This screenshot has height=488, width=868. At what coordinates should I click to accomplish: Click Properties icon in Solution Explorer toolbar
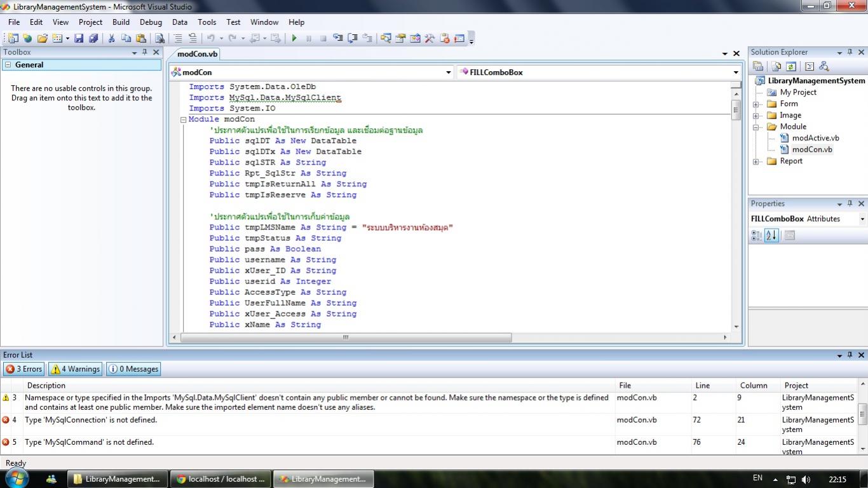tap(758, 66)
